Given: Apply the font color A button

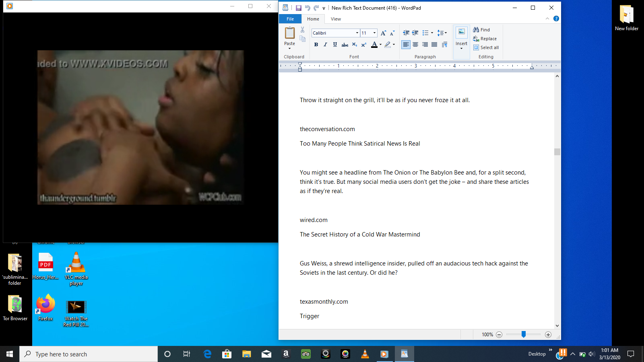Looking at the screenshot, I should pos(374,45).
